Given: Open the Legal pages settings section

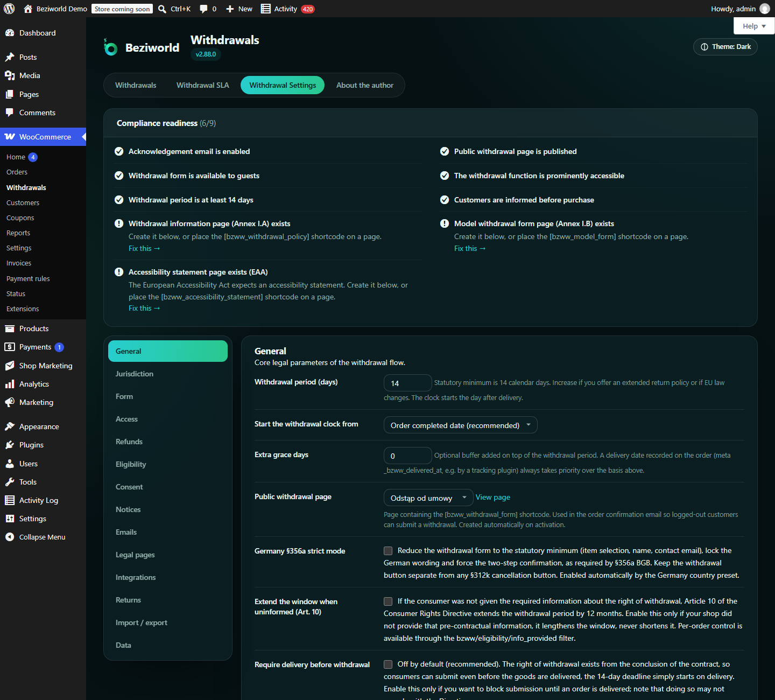Looking at the screenshot, I should [168, 555].
